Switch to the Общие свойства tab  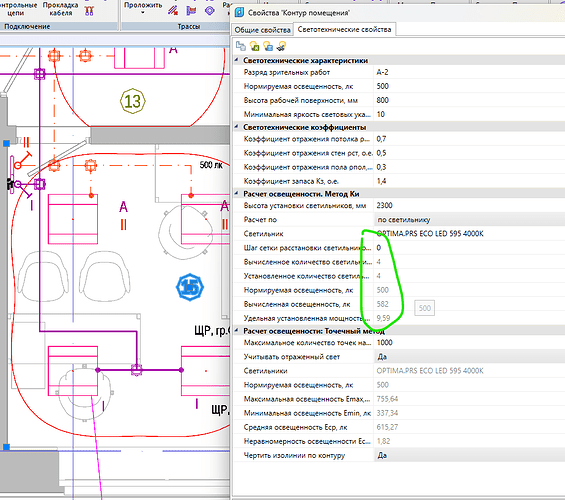point(262,30)
